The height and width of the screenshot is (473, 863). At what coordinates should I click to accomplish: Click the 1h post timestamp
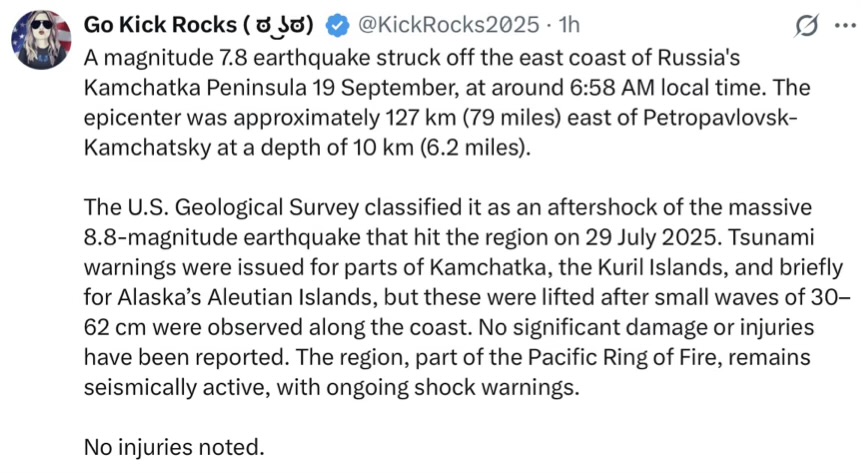569,25
